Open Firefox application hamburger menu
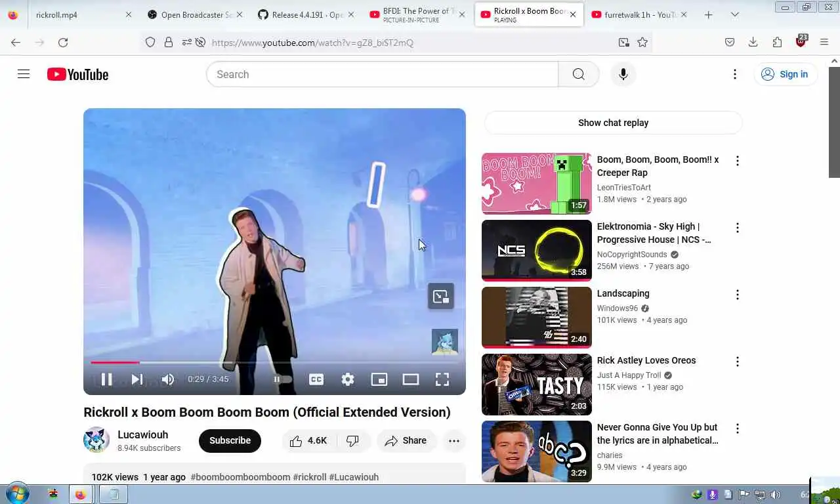This screenshot has height=504, width=840. [824, 42]
